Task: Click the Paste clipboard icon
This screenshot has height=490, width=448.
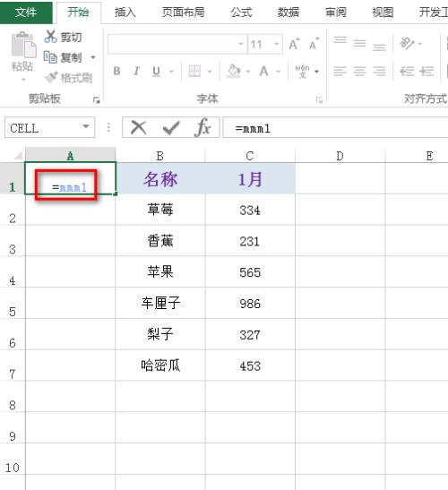Action: [x=24, y=45]
